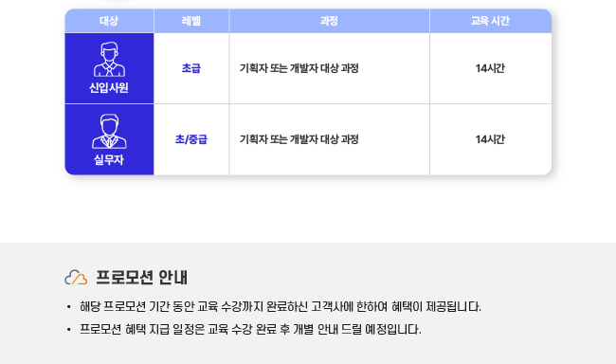Click the 초/중급 level label
Screen dimensions: 616x364
191,139
